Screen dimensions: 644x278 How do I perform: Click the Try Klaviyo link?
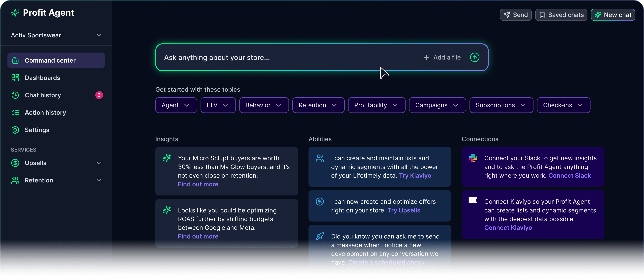(x=415, y=176)
